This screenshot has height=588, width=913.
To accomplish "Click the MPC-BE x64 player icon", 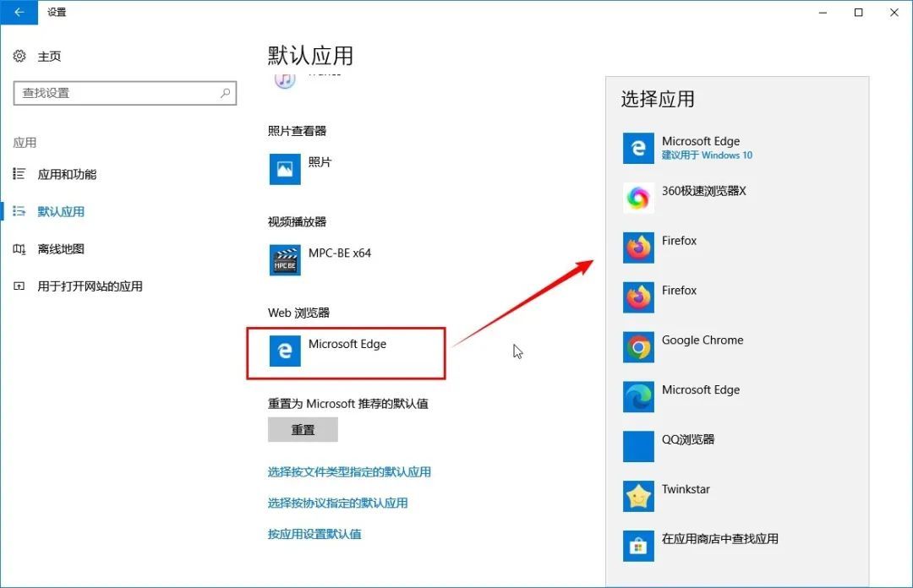I will pyautogui.click(x=285, y=260).
